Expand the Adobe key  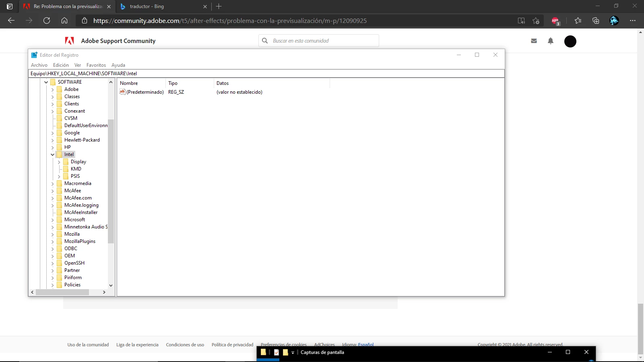(52, 89)
